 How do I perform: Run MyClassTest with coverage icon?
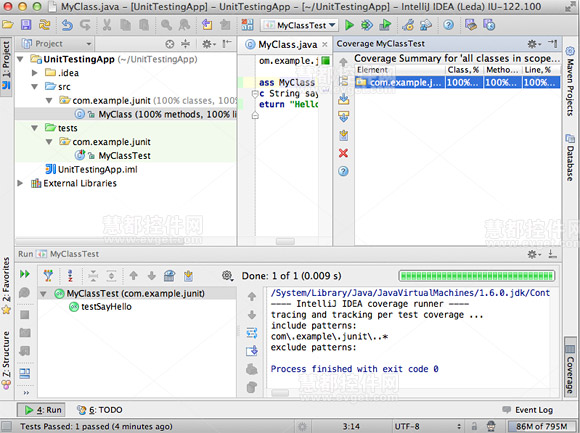point(385,25)
